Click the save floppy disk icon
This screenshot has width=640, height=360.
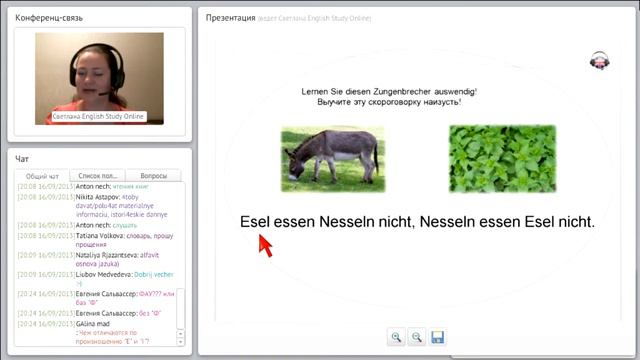click(x=437, y=337)
